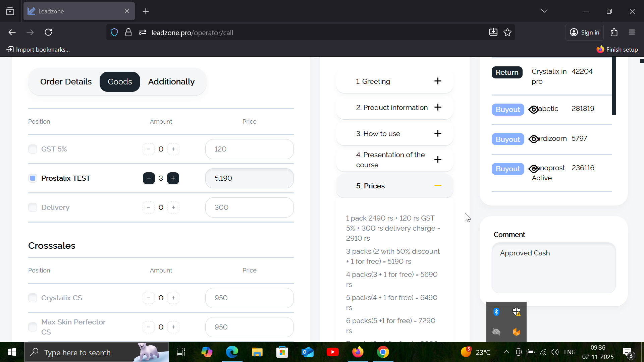Click the Return button for Crystalix
The width and height of the screenshot is (644, 362).
[x=507, y=72]
